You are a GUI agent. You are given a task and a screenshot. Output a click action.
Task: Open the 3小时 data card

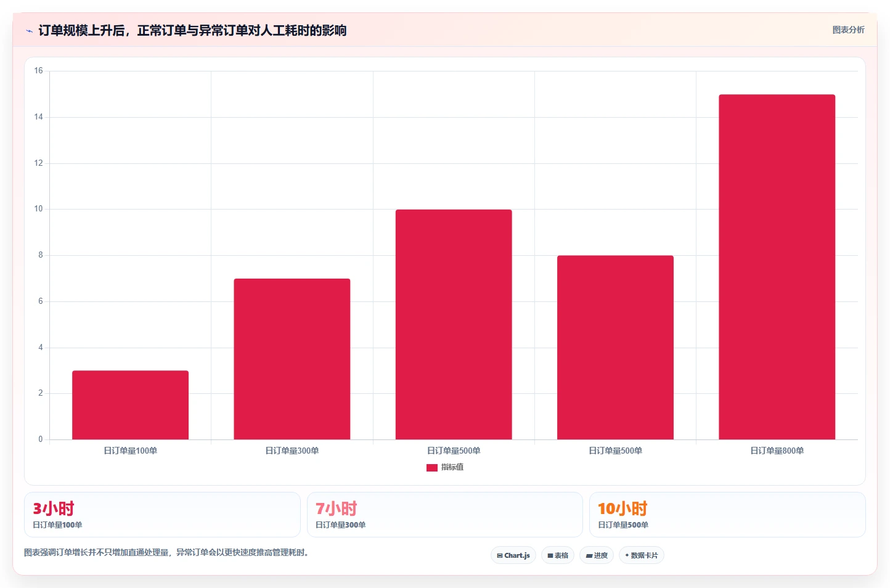coord(162,515)
